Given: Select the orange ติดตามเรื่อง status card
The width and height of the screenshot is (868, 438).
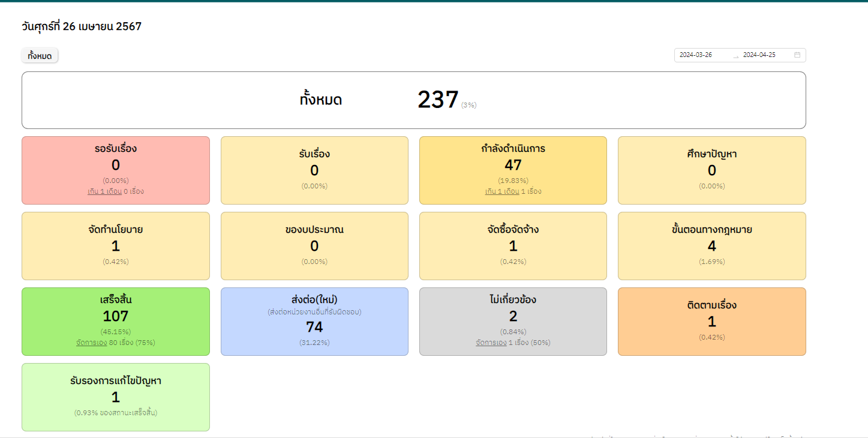Looking at the screenshot, I should tap(711, 322).
